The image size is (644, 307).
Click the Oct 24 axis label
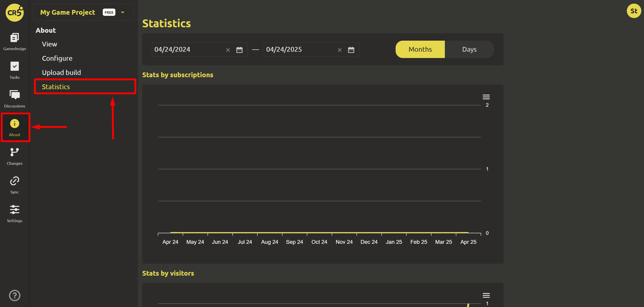tap(319, 242)
